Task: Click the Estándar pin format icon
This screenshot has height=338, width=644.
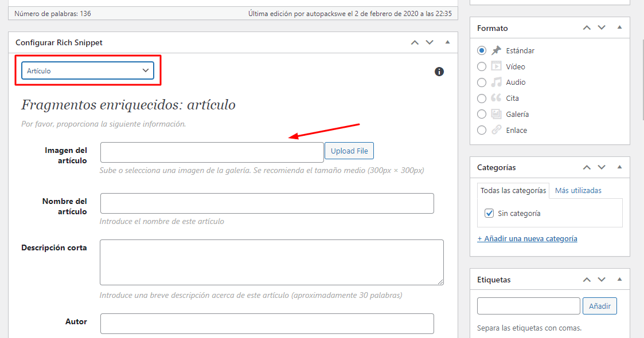Action: pyautogui.click(x=497, y=50)
